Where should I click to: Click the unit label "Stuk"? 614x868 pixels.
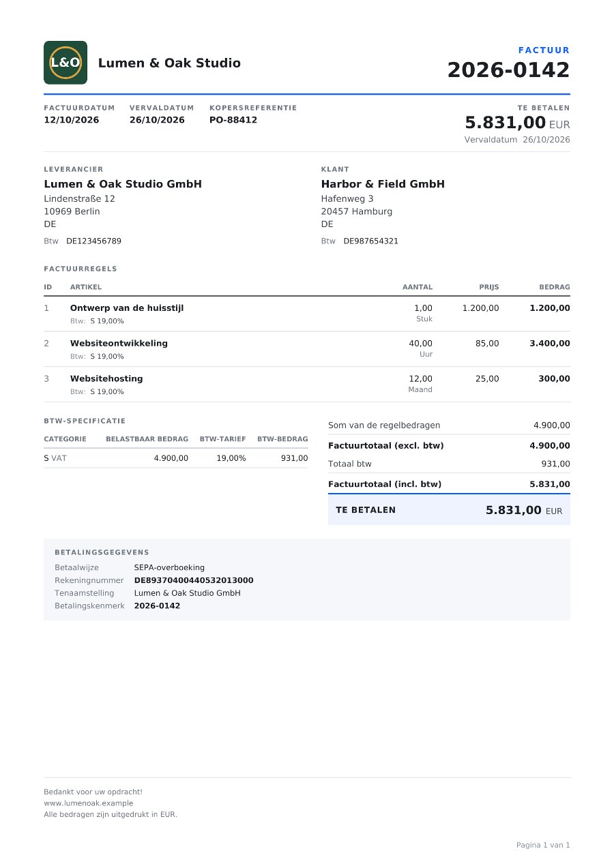click(x=424, y=319)
